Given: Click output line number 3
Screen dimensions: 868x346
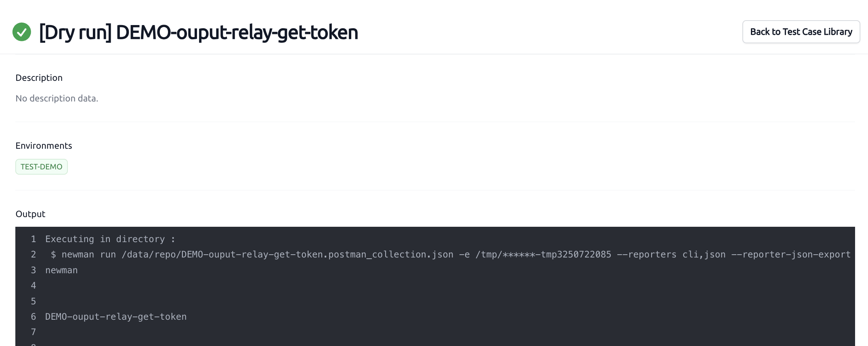Looking at the screenshot, I should pyautogui.click(x=34, y=270).
